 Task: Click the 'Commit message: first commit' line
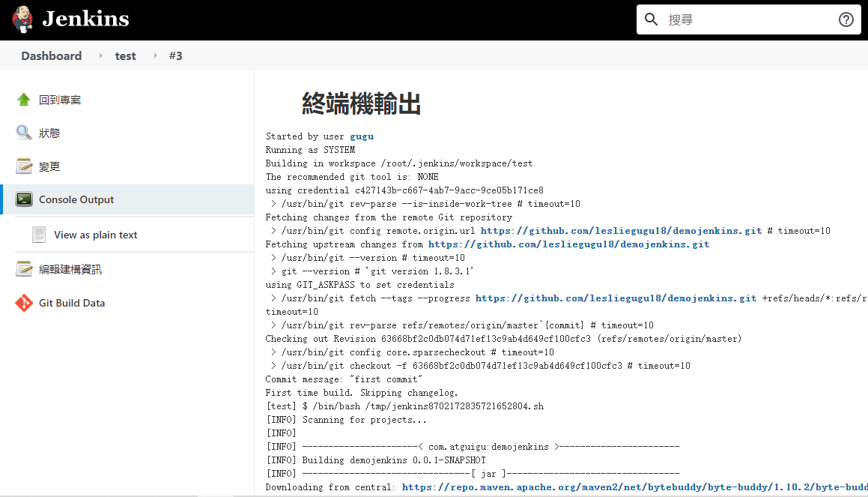[344, 379]
